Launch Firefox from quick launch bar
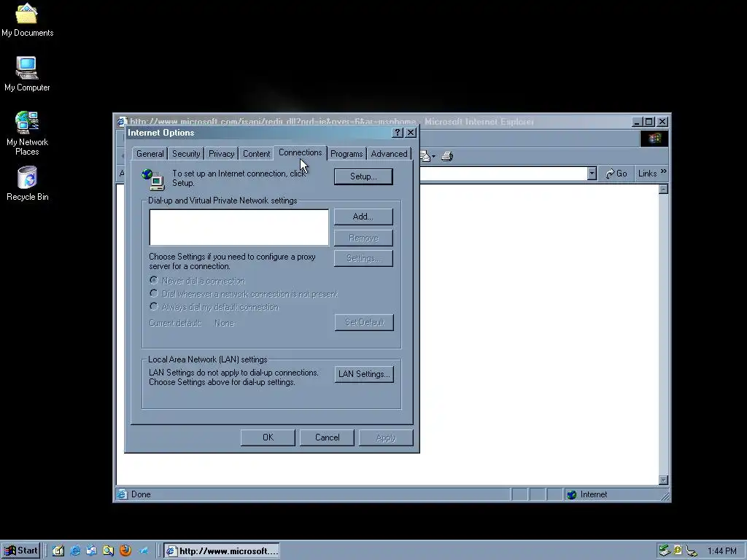747x560 pixels. point(125,551)
